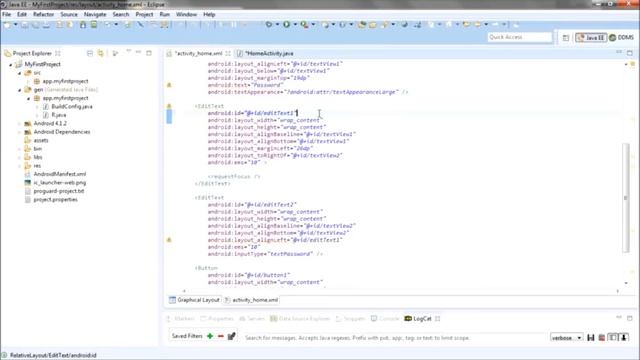
Task: Open the Run configurations dropdown arrow
Action: tap(295, 24)
